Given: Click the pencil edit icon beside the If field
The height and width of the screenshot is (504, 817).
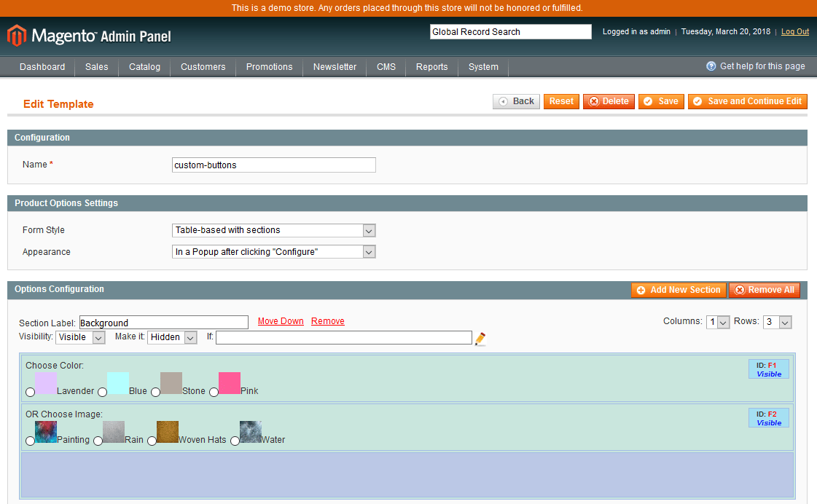Looking at the screenshot, I should coord(479,337).
